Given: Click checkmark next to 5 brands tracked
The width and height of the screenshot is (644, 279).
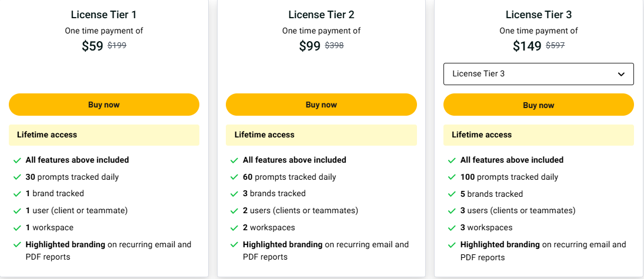Looking at the screenshot, I should 452,194.
